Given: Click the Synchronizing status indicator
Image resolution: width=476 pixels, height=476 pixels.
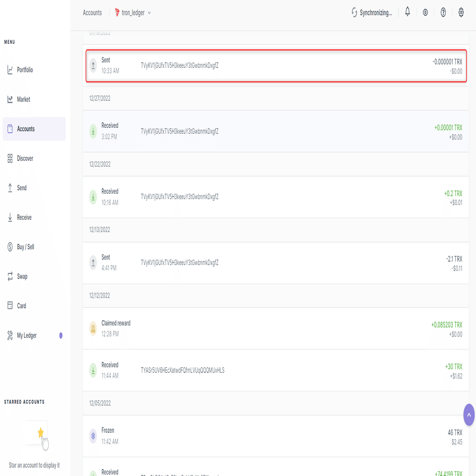Looking at the screenshot, I should [372, 13].
